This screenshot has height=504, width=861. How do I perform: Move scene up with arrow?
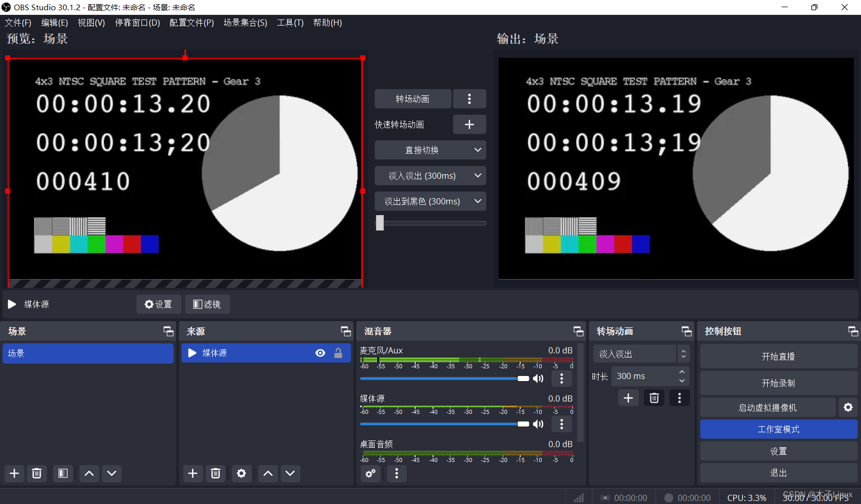click(89, 473)
